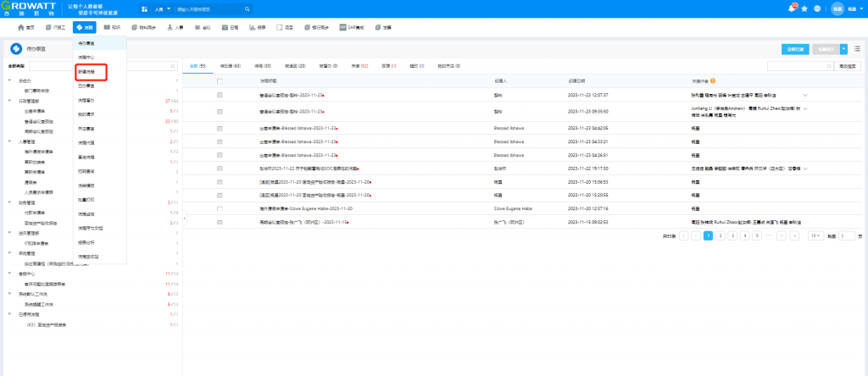The width and height of the screenshot is (868, 376).
Task: Click the 高级搜索 button
Action: click(x=848, y=66)
